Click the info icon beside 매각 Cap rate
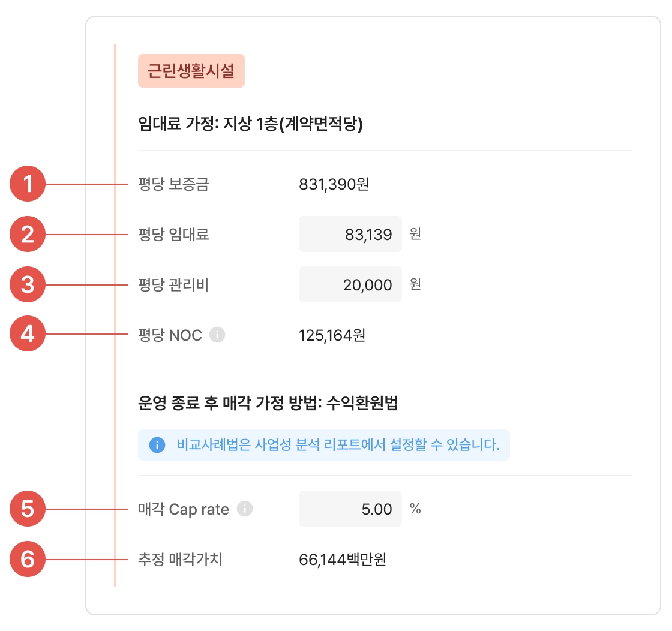Viewport: 672px width, 631px height. point(245,509)
